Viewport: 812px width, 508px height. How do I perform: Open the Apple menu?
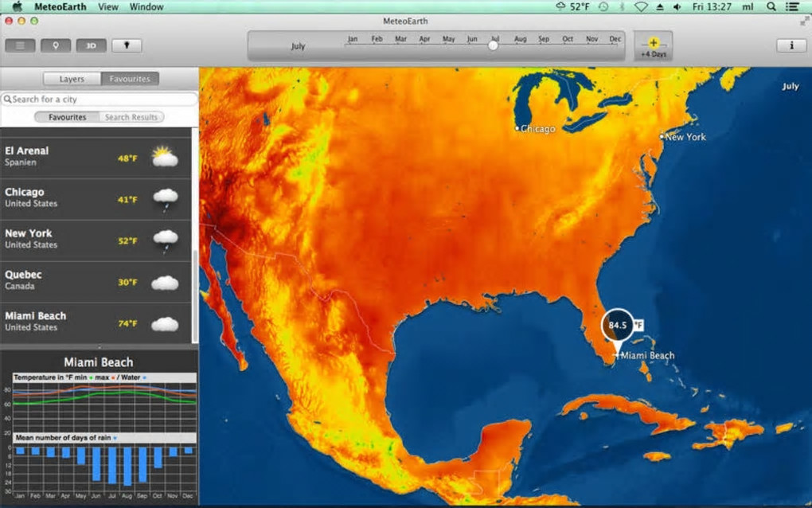click(x=17, y=6)
